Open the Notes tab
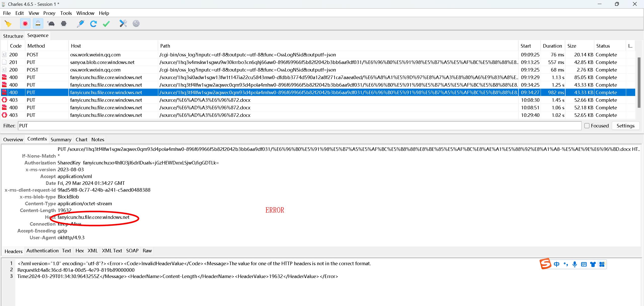Image resolution: width=644 pixels, height=306 pixels. [98, 140]
